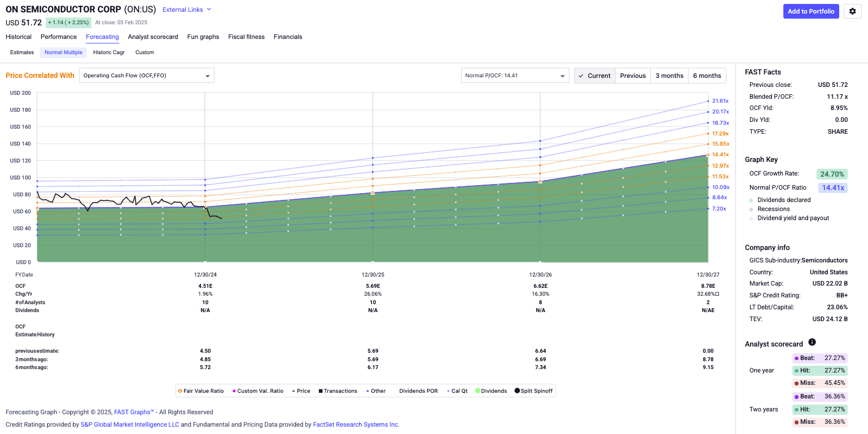Image resolution: width=868 pixels, height=434 pixels.
Task: Toggle Dividend yield and payout option
Action: [751, 218]
